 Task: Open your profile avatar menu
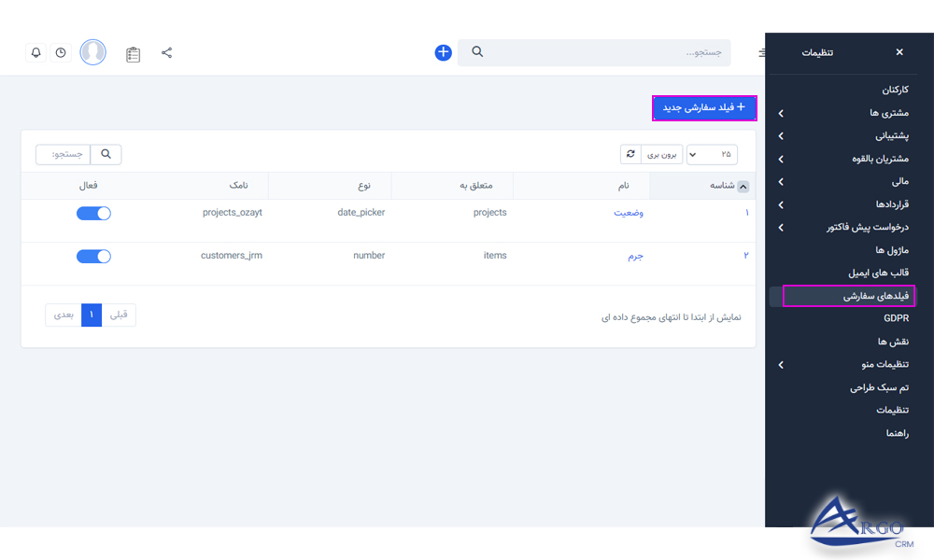coord(92,51)
